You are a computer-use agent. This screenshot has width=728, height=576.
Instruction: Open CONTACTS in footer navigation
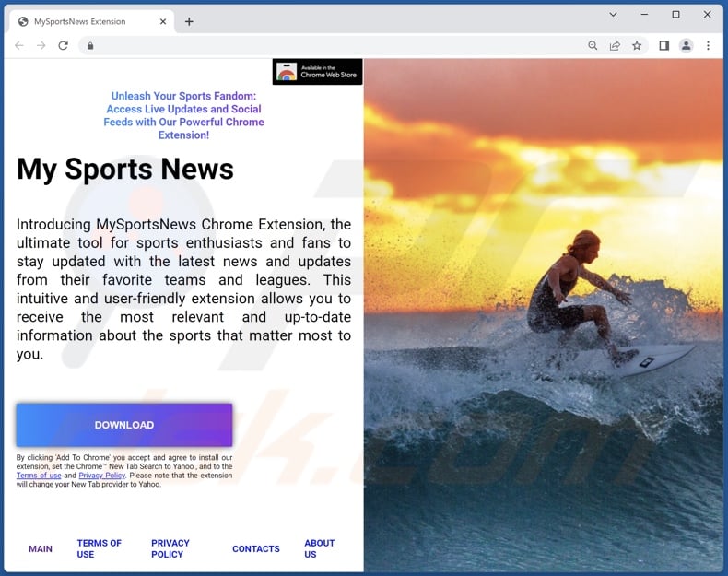coord(256,548)
